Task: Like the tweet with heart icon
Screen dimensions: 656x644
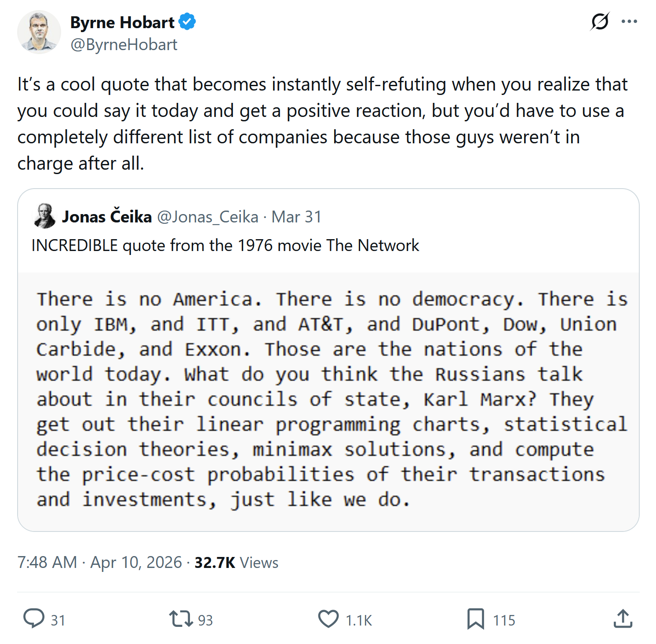Action: click(328, 619)
